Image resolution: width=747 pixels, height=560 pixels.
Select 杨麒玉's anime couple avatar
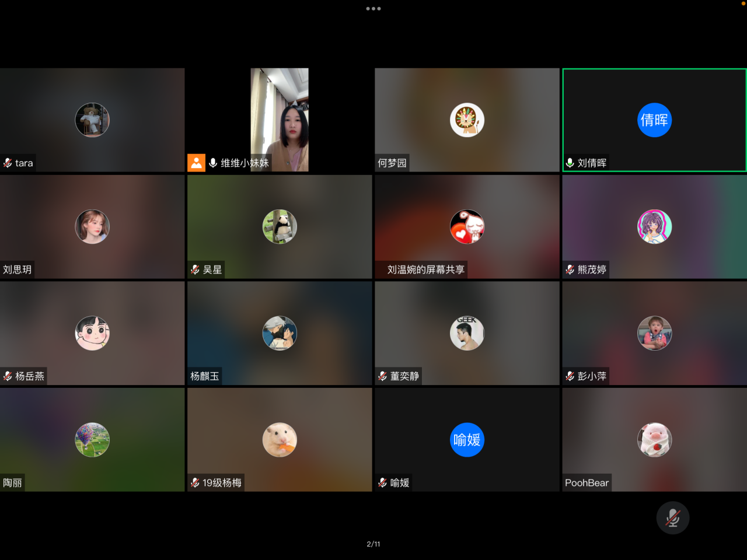(x=280, y=333)
